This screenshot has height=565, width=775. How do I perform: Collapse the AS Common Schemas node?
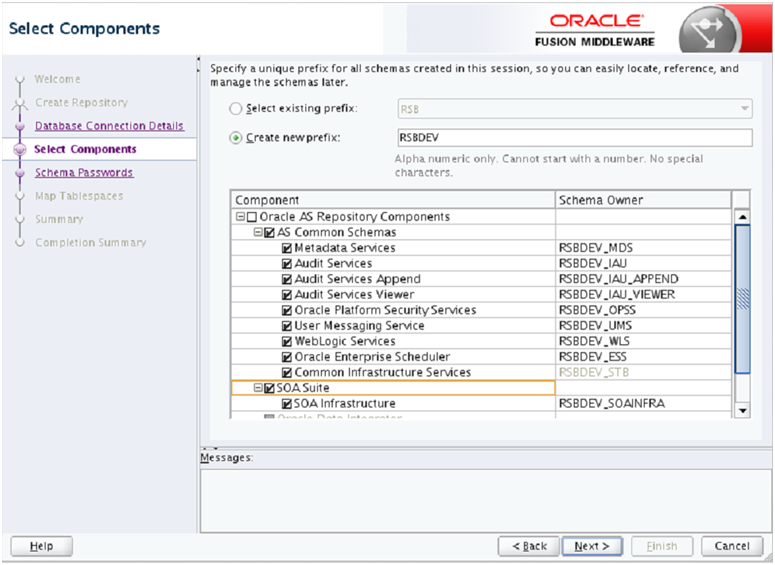258,232
